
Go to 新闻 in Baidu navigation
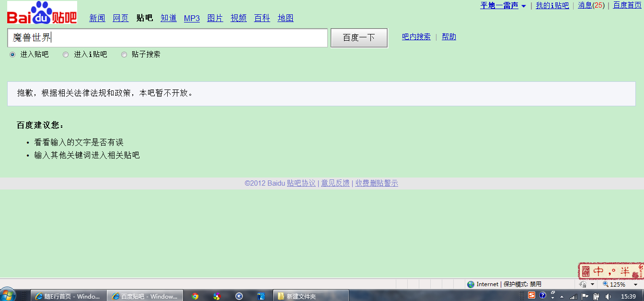click(x=97, y=18)
